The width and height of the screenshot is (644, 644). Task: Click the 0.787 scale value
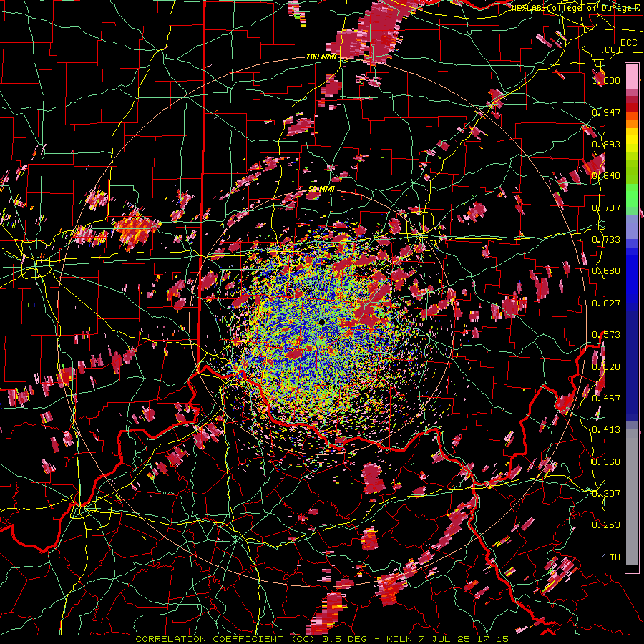tap(606, 208)
